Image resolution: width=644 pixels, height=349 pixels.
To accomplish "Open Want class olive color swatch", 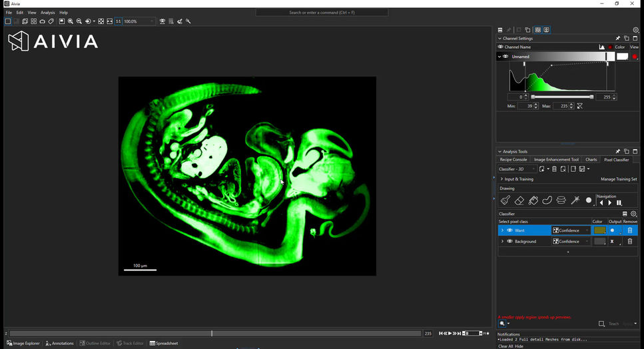I will point(599,230).
